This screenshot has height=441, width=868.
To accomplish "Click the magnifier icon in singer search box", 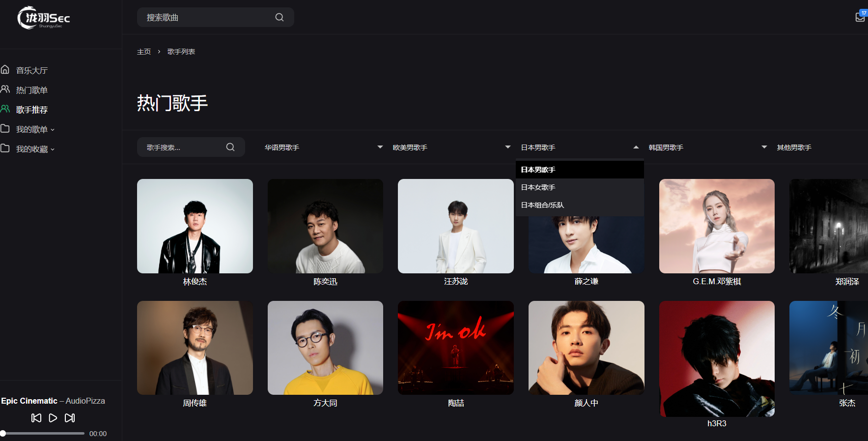I will pyautogui.click(x=230, y=147).
